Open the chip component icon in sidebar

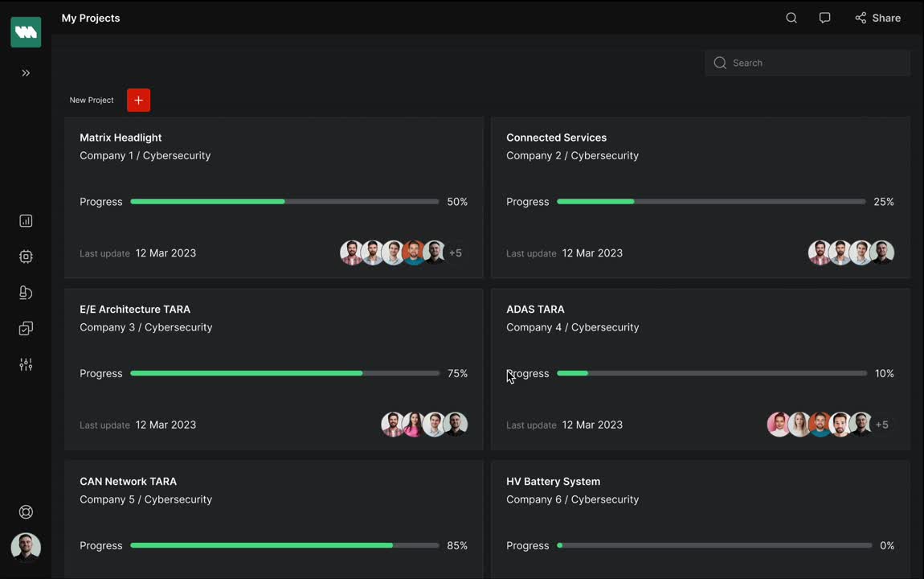(x=26, y=257)
